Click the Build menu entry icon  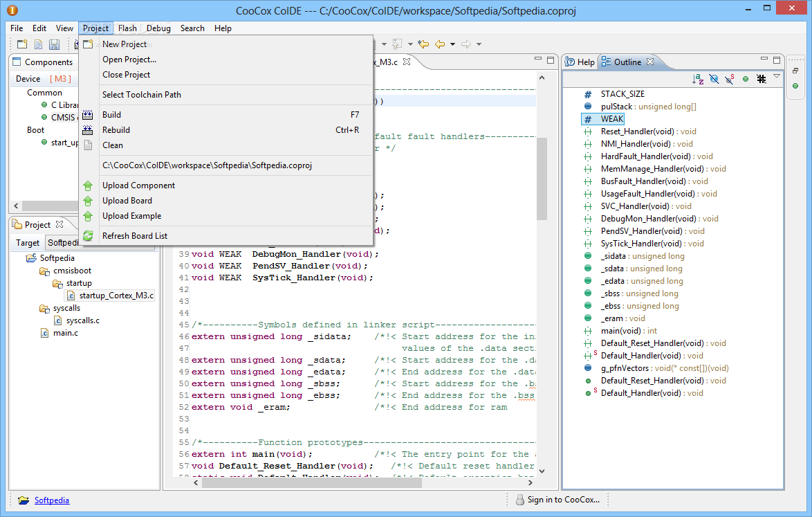click(x=88, y=114)
